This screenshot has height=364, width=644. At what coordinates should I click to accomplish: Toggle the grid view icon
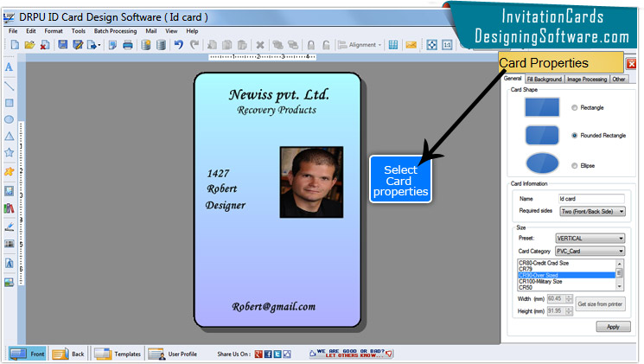(393, 45)
